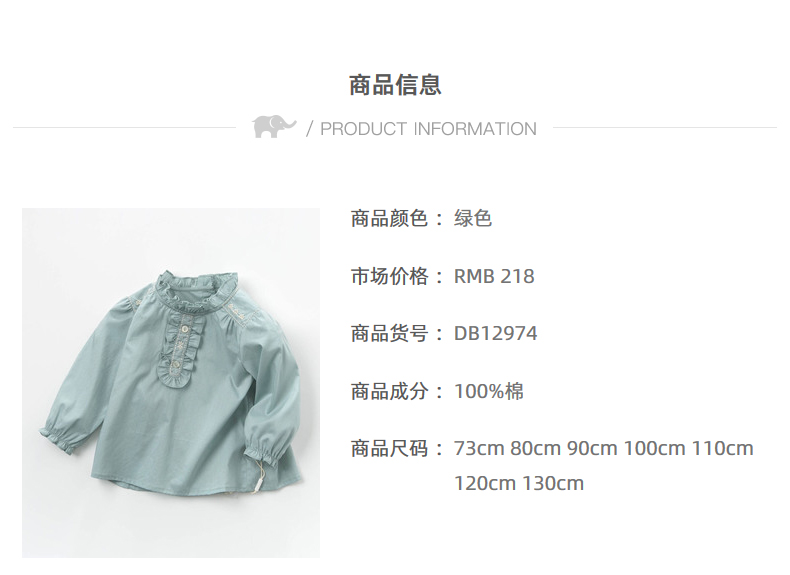Click the 100%棉 material text

(x=489, y=391)
